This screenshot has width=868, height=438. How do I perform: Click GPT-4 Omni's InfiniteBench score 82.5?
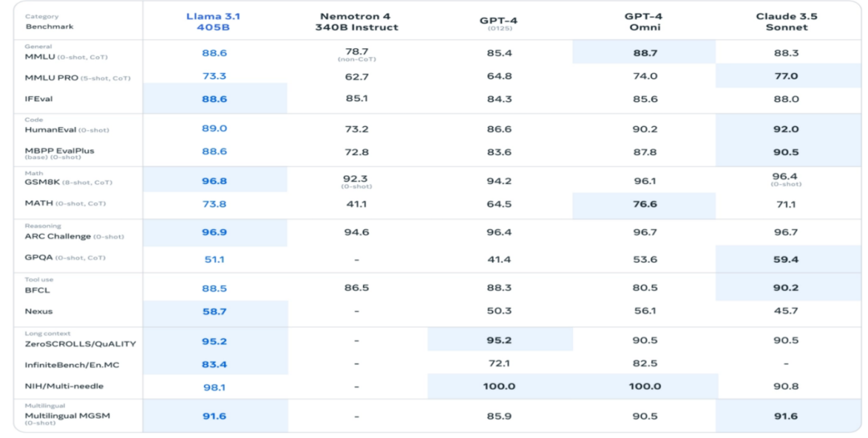(645, 363)
